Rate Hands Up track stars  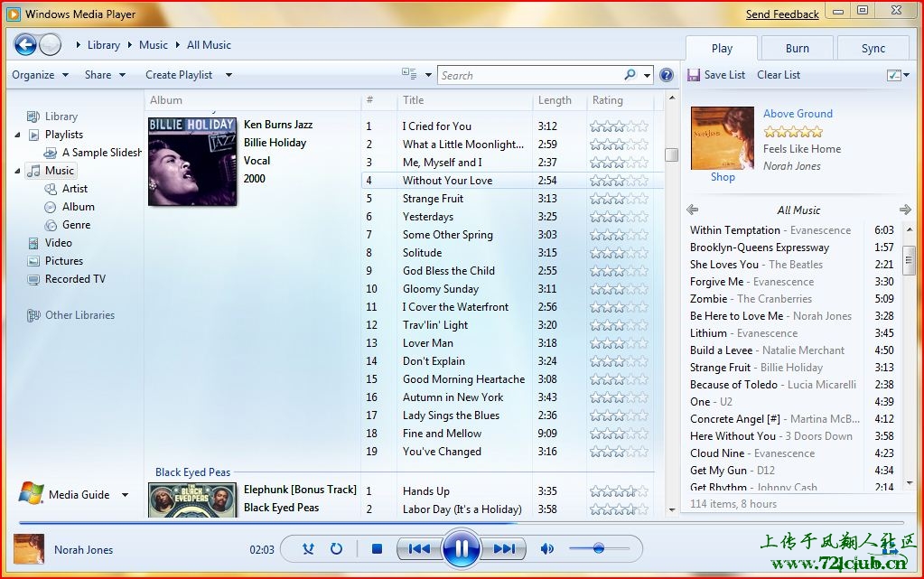[619, 491]
